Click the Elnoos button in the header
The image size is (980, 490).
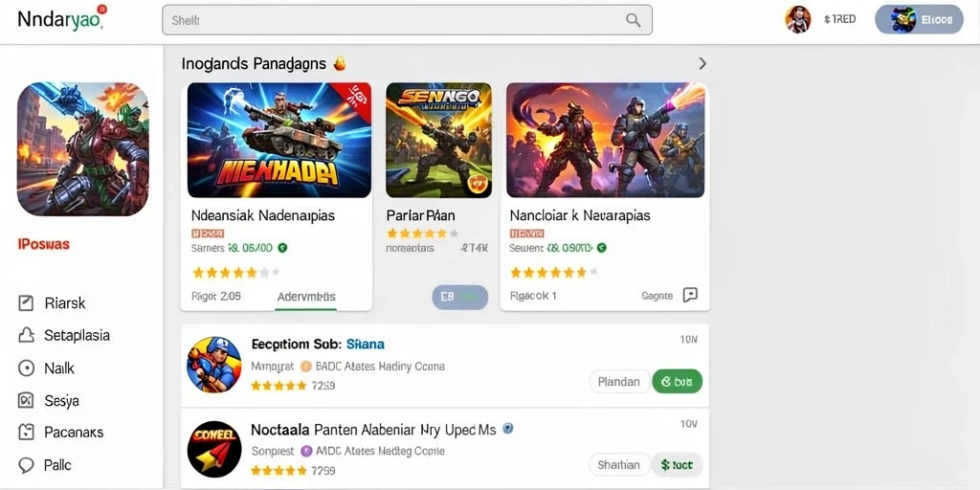pyautogui.click(x=919, y=19)
